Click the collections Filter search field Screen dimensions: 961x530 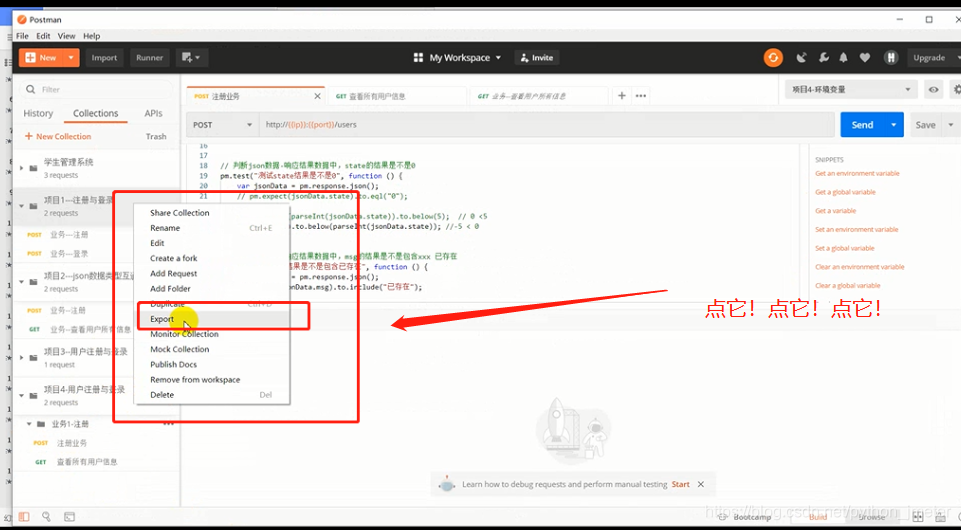point(96,89)
